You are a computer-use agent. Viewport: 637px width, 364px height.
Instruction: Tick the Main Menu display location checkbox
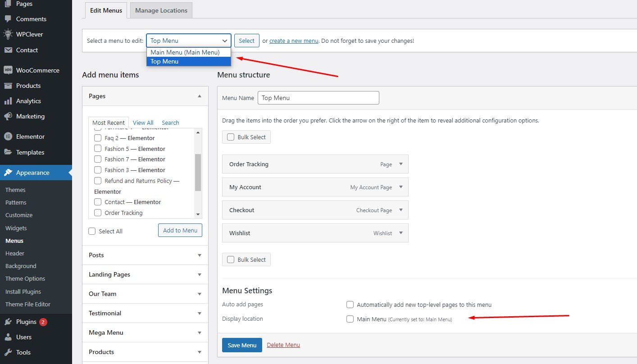350,319
